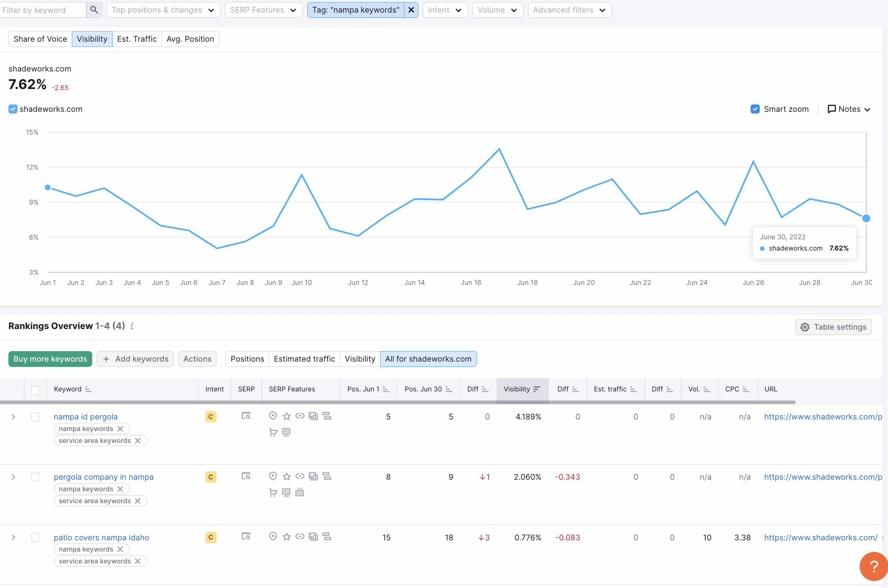Click info icon next to Rankings Overview

pyautogui.click(x=132, y=326)
